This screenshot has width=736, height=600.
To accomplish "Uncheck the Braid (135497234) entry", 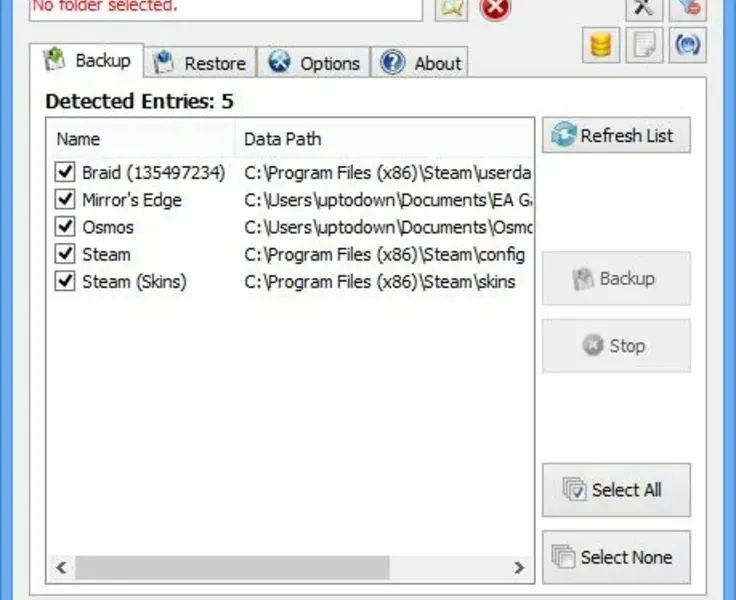I will click(65, 172).
